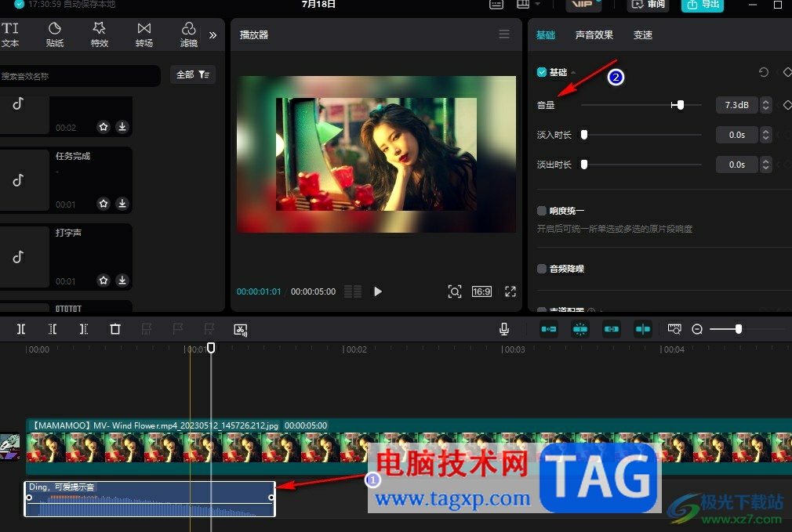This screenshot has width=792, height=532.
Task: Download the 00:02 sound effect
Action: pos(122,127)
